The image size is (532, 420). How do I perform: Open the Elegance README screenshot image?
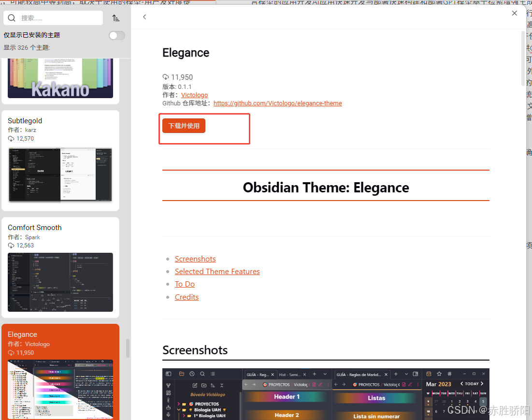(x=326, y=394)
